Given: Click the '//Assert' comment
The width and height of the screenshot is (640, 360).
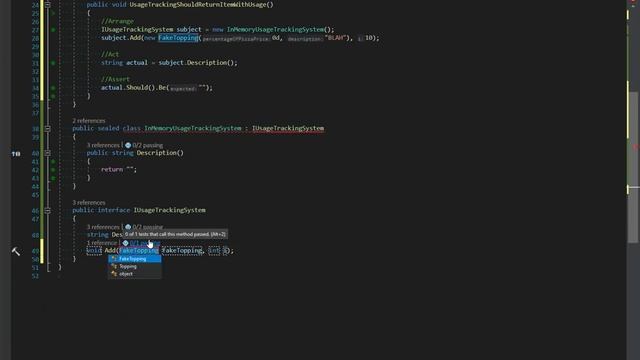Looking at the screenshot, I should click(x=116, y=79).
